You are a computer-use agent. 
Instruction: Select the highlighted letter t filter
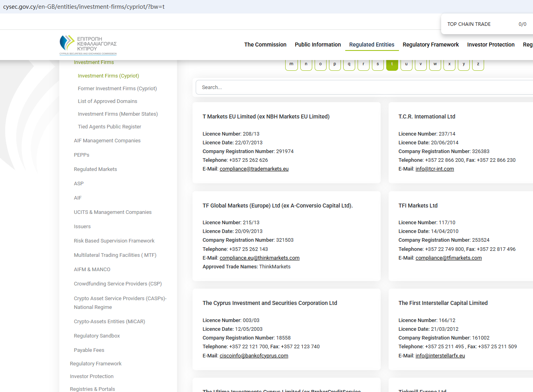tap(392, 64)
